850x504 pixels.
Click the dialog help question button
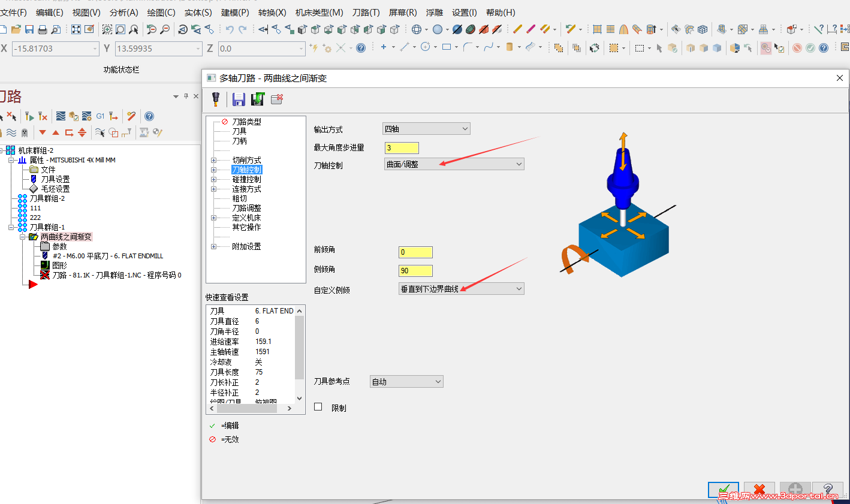pos(828,490)
